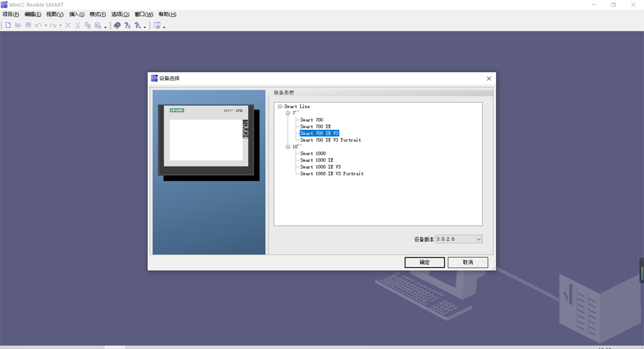644x349 pixels.
Task: Open the dropdown arrow after Paste icon
Action: 105,27
